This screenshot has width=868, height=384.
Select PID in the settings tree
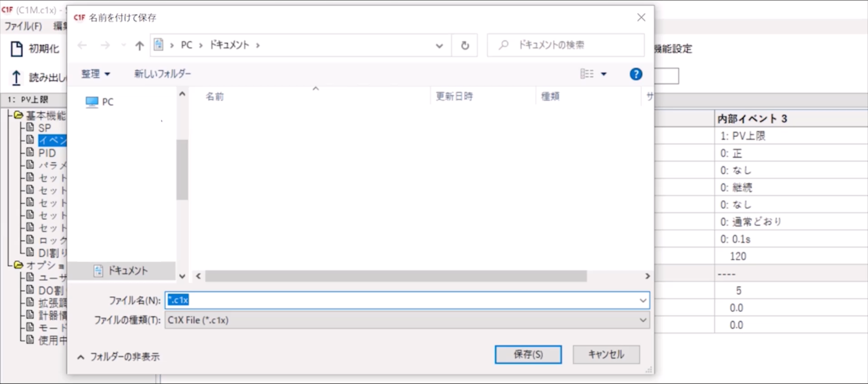point(47,153)
